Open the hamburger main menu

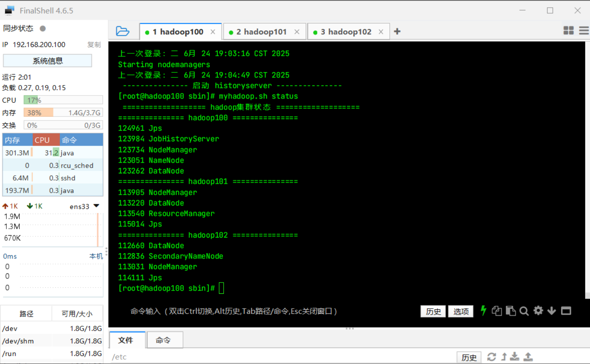click(x=584, y=31)
